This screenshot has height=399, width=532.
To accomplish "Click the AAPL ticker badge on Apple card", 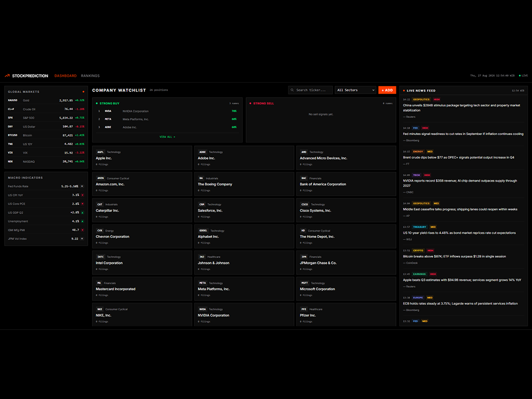I will pos(100,152).
